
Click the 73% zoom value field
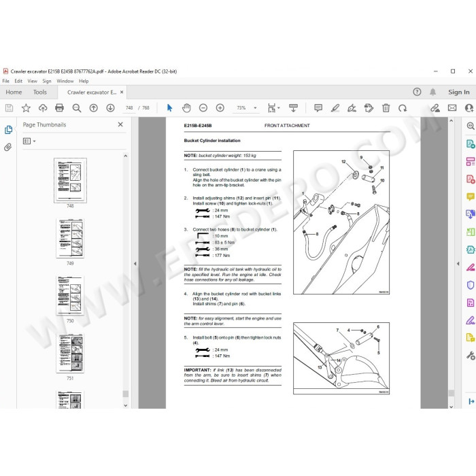[241, 107]
